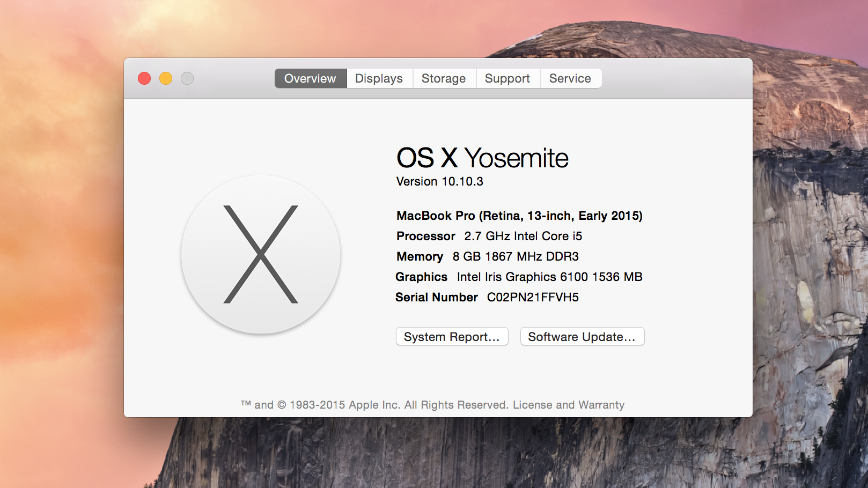Open the License and Warranty link
Screen dimensions: 868x488
(x=569, y=405)
